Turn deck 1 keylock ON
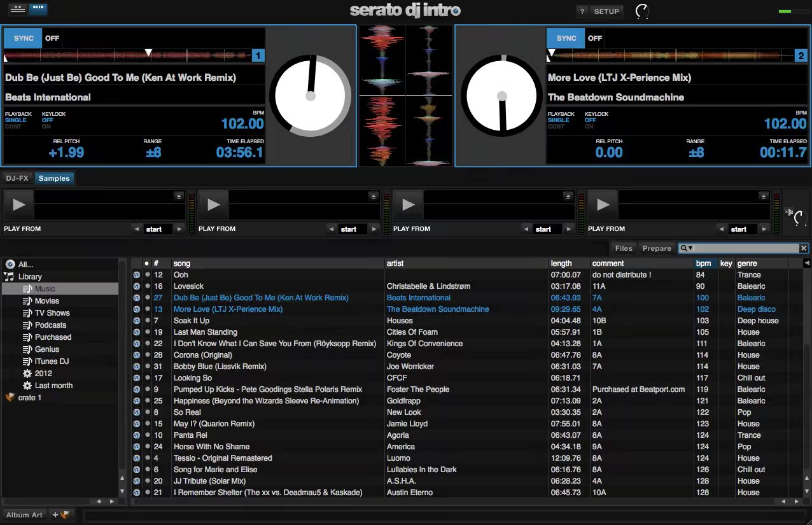Image resolution: width=812 pixels, height=525 pixels. tap(46, 127)
